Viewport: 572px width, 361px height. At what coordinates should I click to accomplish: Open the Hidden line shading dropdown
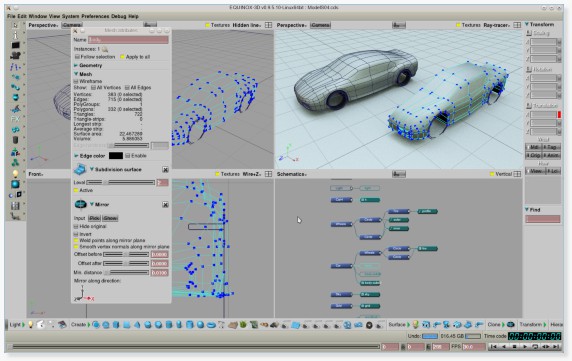point(247,25)
